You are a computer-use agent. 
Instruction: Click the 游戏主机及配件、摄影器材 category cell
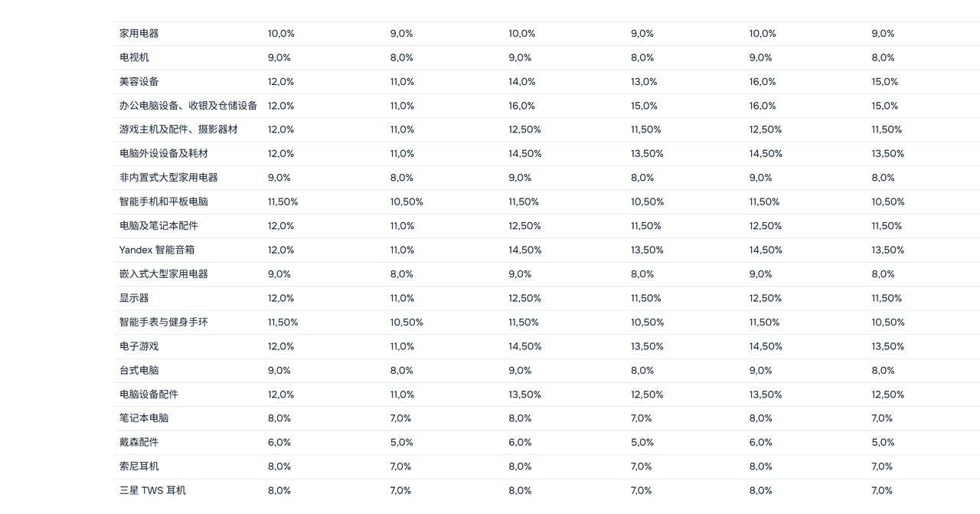coord(178,129)
